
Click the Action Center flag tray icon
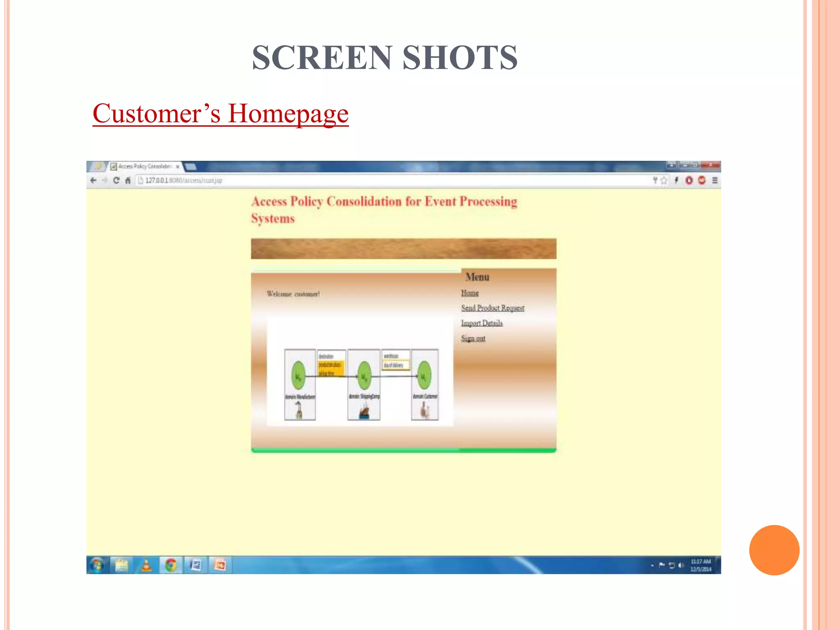(x=662, y=565)
